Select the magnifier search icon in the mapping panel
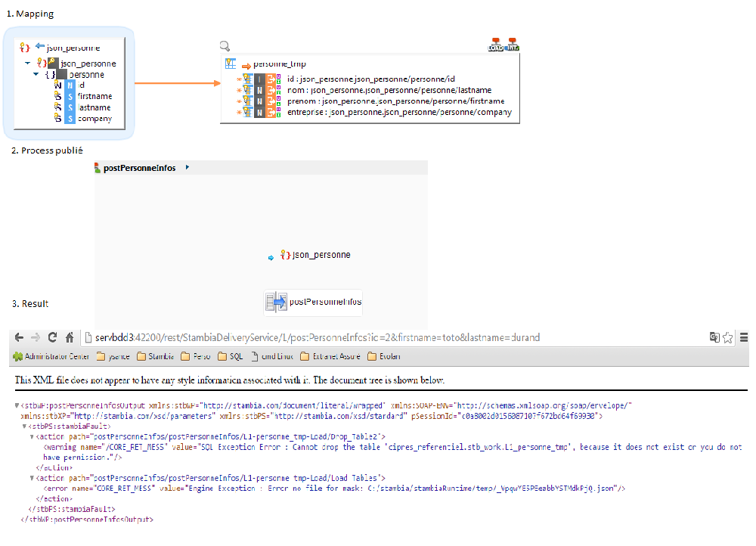Viewport: 756px width, 546px height. click(x=224, y=46)
